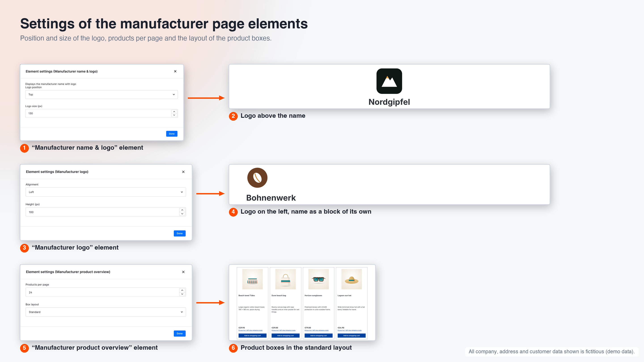Click the Bohnenwerk coffee bean logo
Viewport: 644px width, 362px height.
tap(257, 178)
